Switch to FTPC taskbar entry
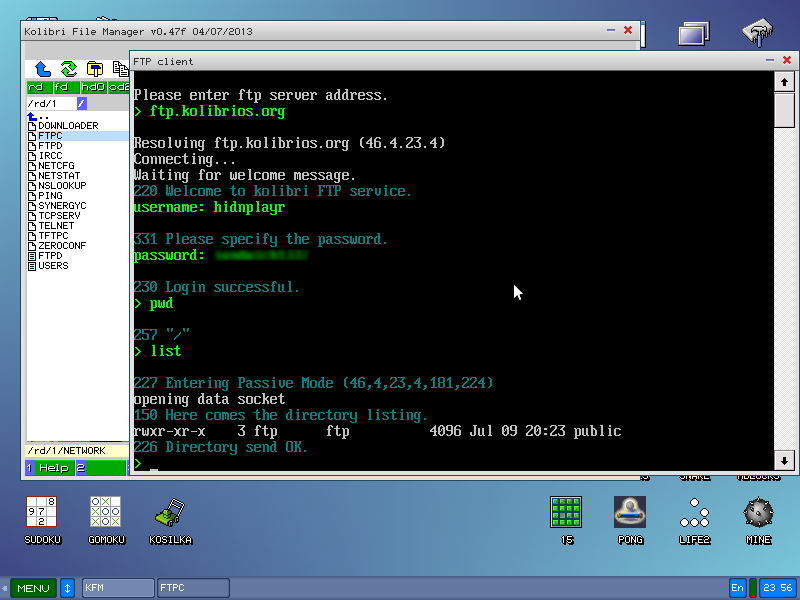The height and width of the screenshot is (600, 800). (193, 588)
